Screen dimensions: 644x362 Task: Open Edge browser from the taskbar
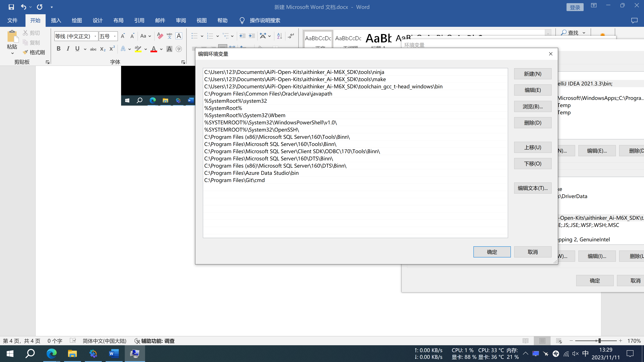(x=51, y=353)
